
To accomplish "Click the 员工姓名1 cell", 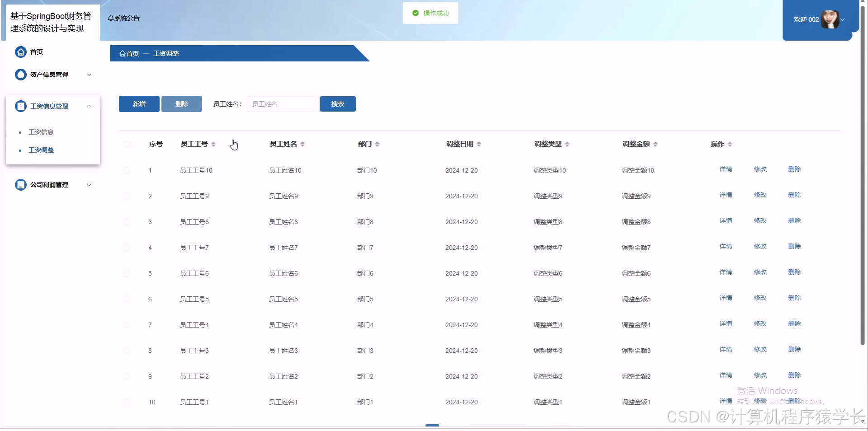I will coord(283,402).
